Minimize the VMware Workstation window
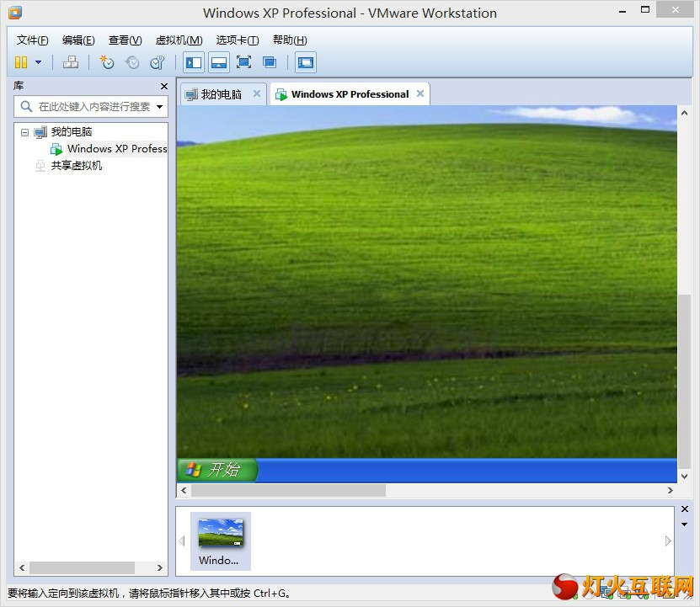The width and height of the screenshot is (700, 607). (x=623, y=11)
